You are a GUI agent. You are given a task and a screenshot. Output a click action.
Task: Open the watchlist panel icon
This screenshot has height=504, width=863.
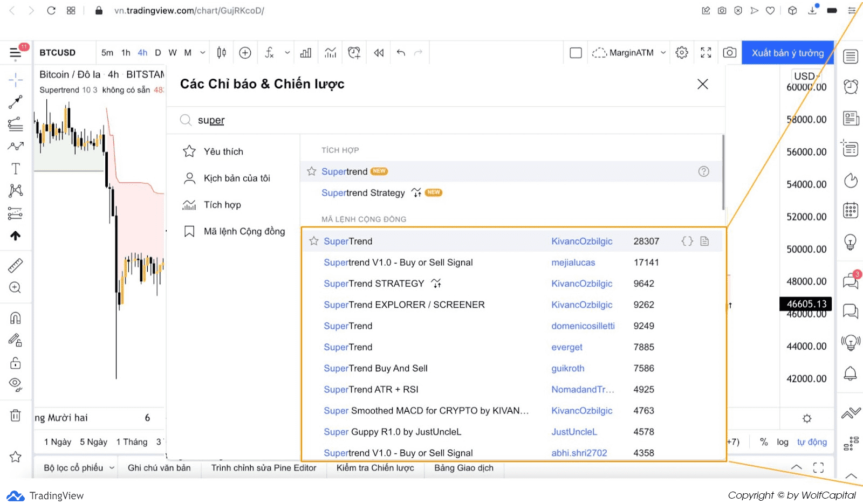tap(851, 56)
